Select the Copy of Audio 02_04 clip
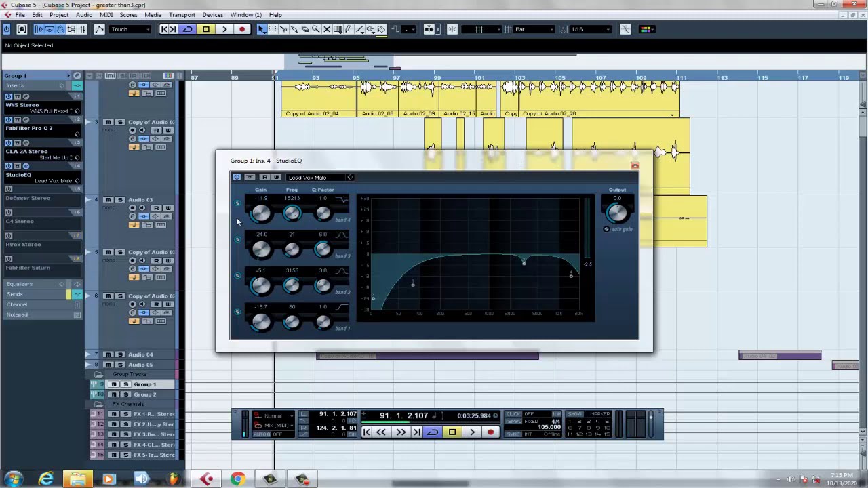The height and width of the screenshot is (488, 868). point(319,98)
